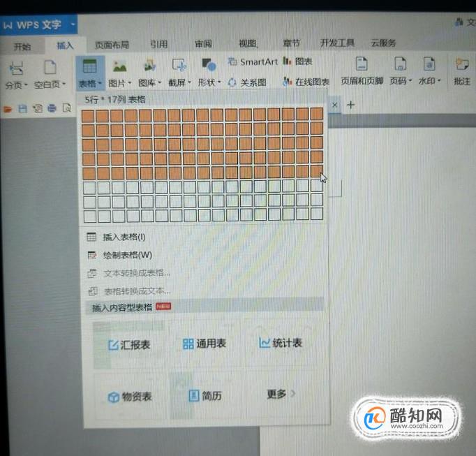The width and height of the screenshot is (476, 456).
Task: Click the 绘制表格 pencil table icon
Action: pos(92,255)
